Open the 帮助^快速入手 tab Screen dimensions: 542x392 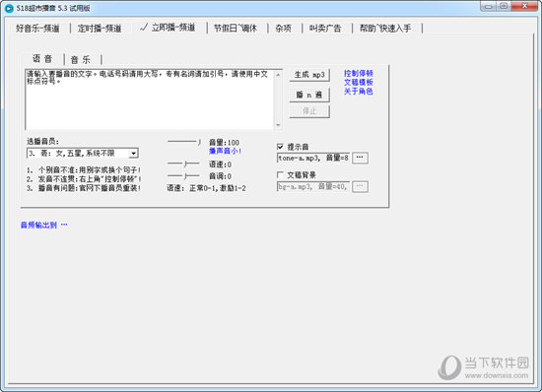[385, 29]
